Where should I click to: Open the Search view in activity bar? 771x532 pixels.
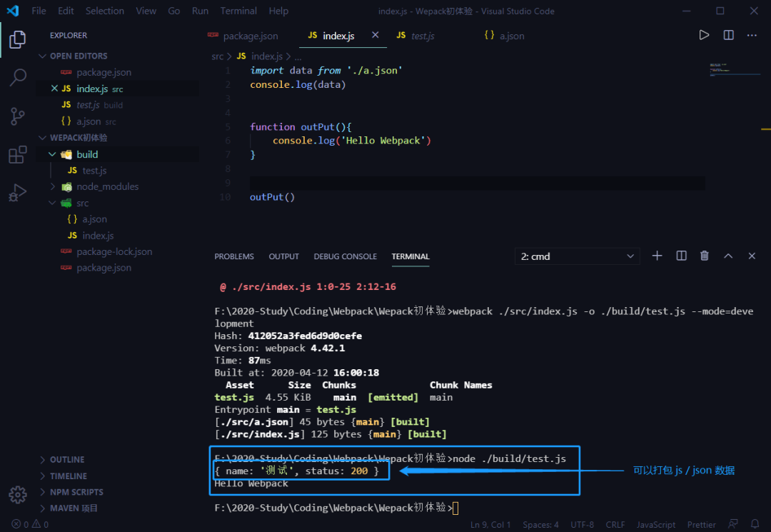[18, 78]
